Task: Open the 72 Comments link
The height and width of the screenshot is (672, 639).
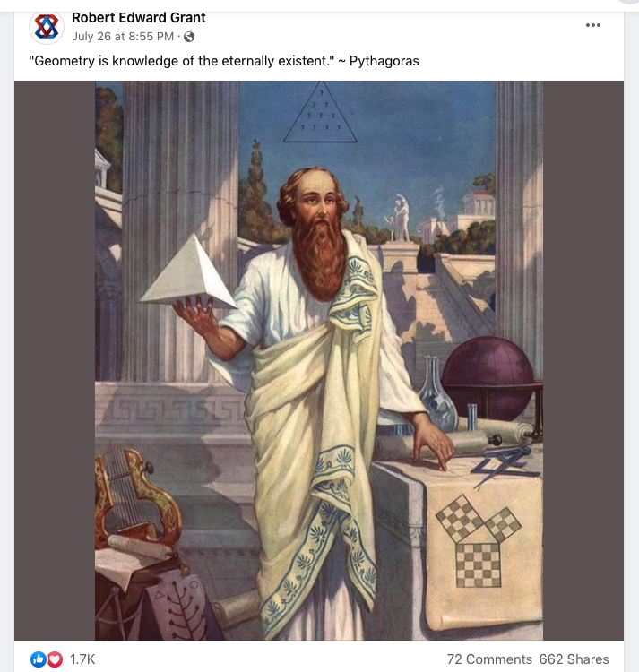Action: pos(489,659)
